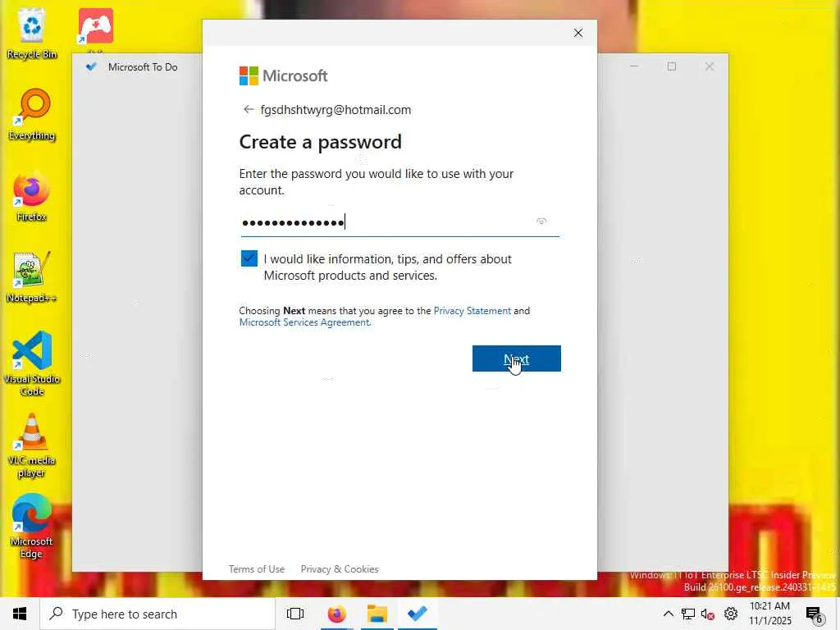Open File Explorer from the taskbar
840x630 pixels.
pos(377,614)
